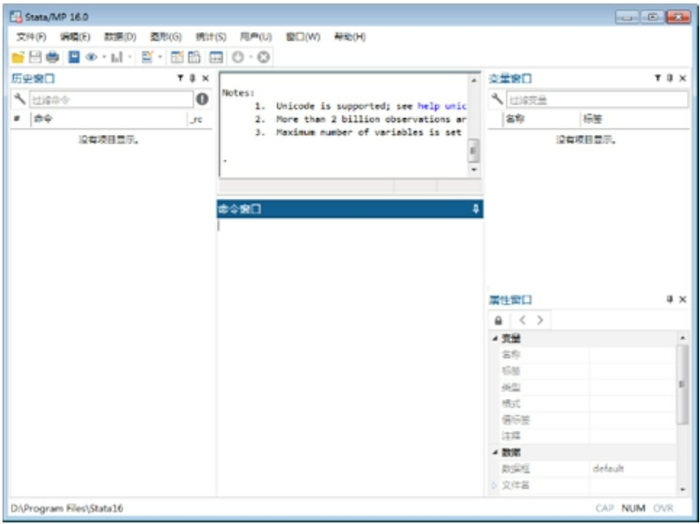Click the Break (circled X) toolbar icon

tap(264, 57)
